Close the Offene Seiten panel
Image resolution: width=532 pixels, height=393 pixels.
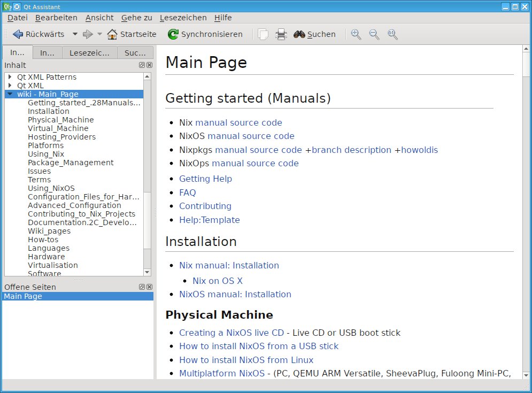pyautogui.click(x=150, y=287)
